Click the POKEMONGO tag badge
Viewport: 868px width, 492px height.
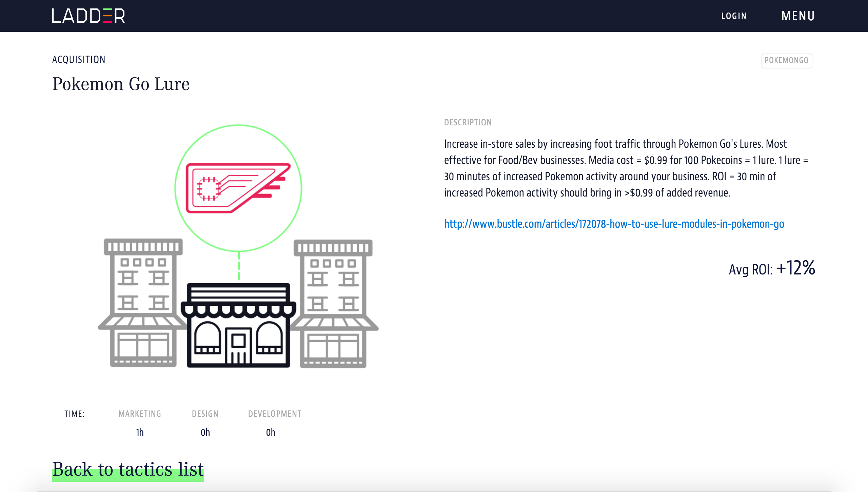pos(786,61)
